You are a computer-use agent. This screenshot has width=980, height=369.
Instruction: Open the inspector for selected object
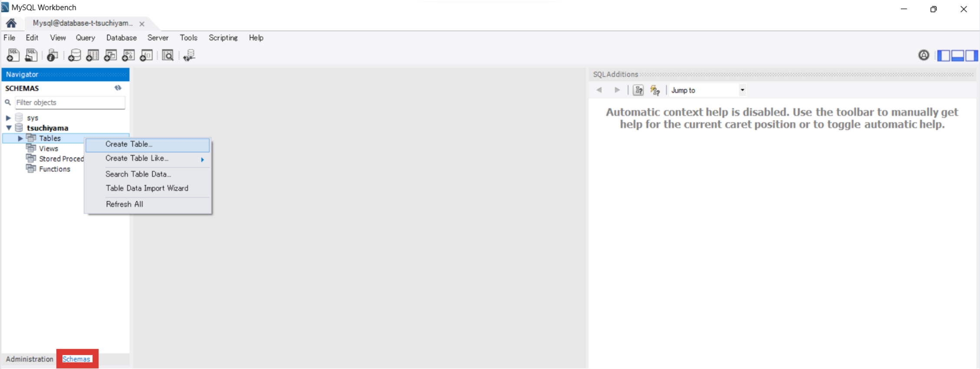(x=53, y=55)
